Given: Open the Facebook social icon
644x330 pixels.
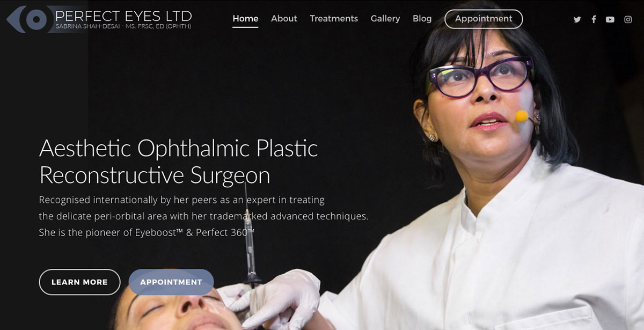Looking at the screenshot, I should click(594, 19).
